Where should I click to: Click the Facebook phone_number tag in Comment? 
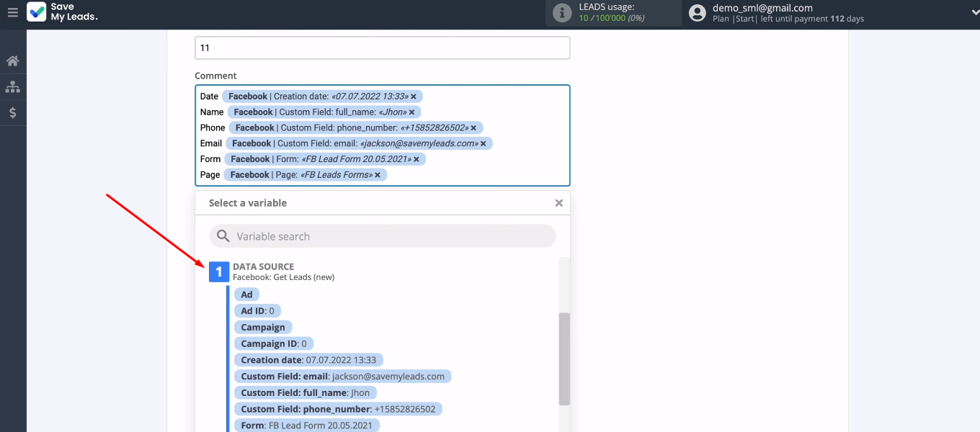pos(356,128)
